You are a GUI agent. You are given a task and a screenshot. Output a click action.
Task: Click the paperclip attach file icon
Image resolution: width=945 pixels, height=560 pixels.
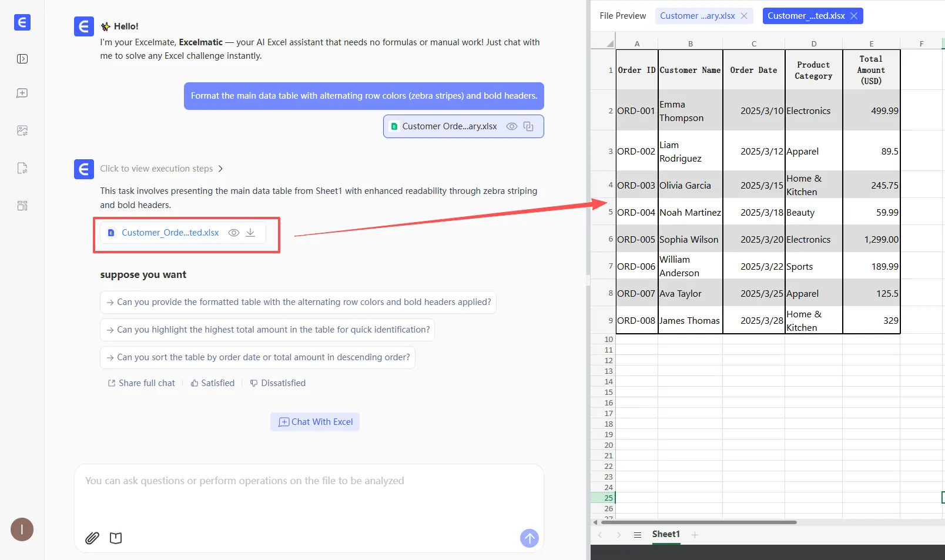point(92,538)
